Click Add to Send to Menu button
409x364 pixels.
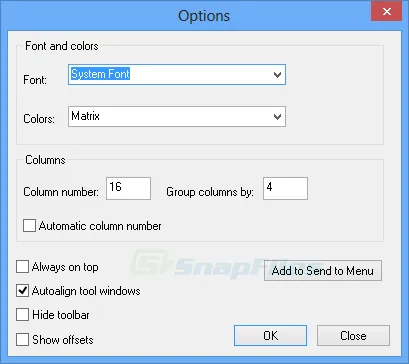tap(323, 271)
